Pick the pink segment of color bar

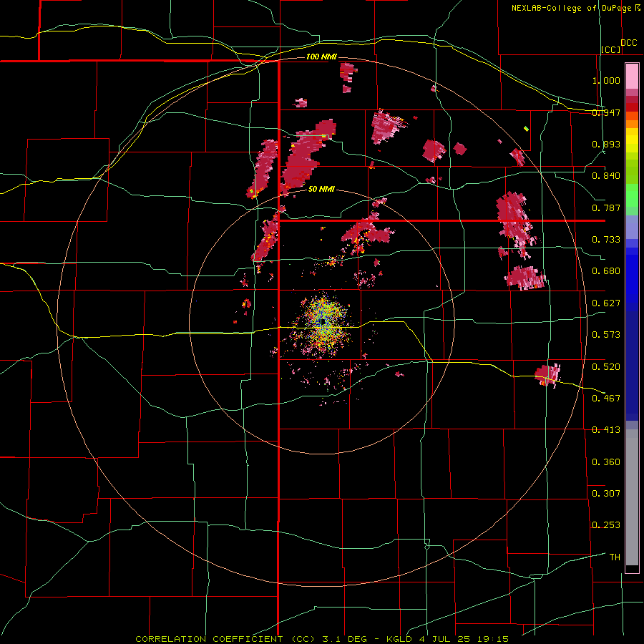(632, 77)
